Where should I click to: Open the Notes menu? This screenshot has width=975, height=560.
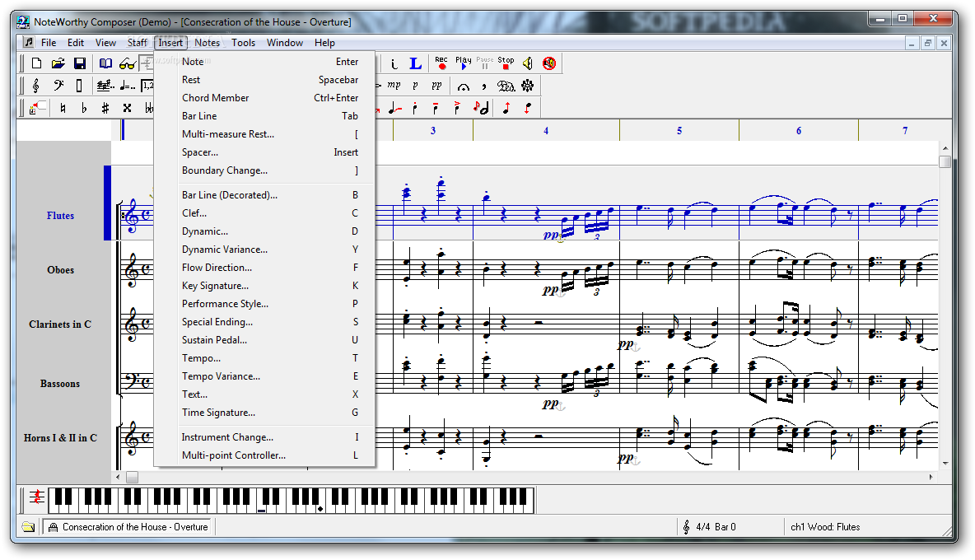207,42
